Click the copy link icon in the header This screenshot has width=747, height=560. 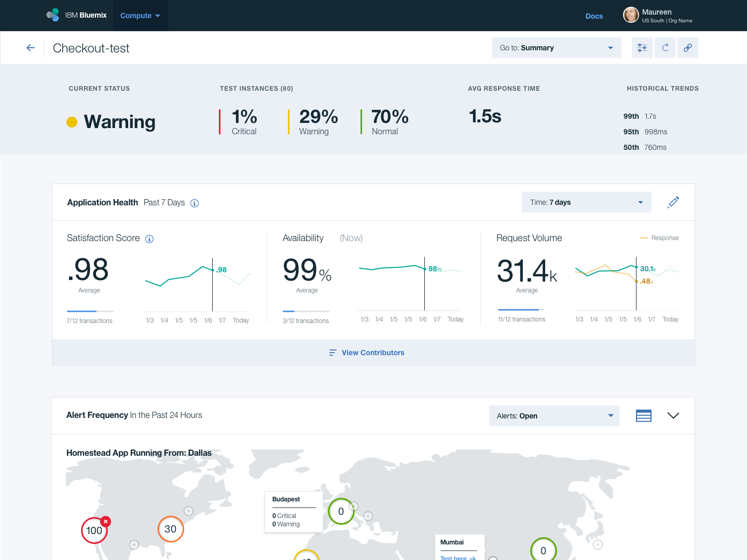click(687, 47)
